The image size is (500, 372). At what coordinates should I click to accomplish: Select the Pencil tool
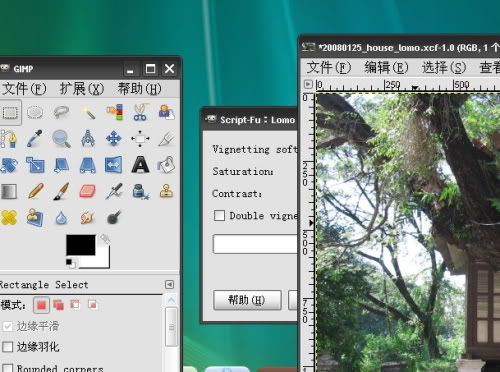point(35,191)
